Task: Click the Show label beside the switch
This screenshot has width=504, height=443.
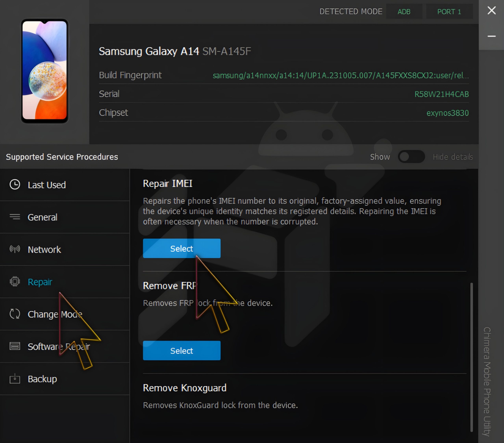Action: [x=380, y=157]
